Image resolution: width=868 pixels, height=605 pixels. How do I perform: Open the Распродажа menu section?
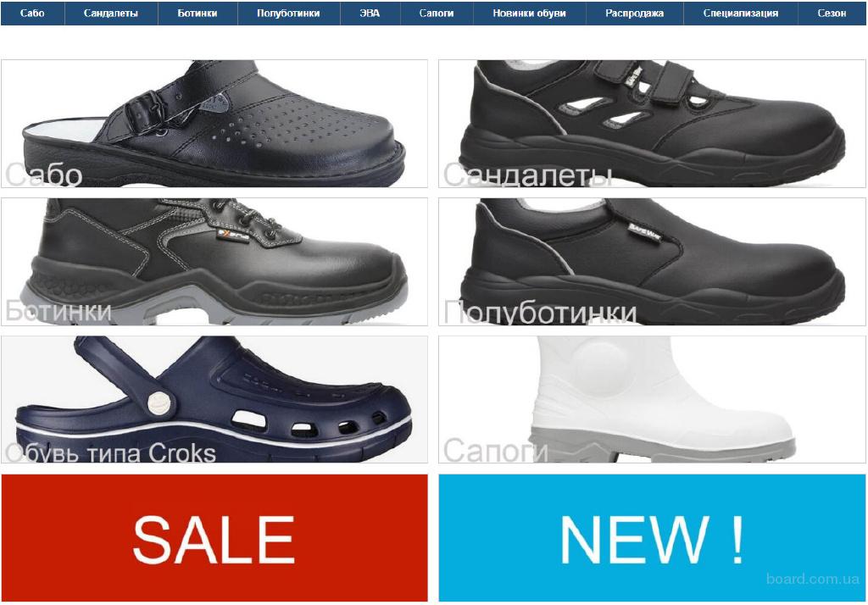[634, 14]
